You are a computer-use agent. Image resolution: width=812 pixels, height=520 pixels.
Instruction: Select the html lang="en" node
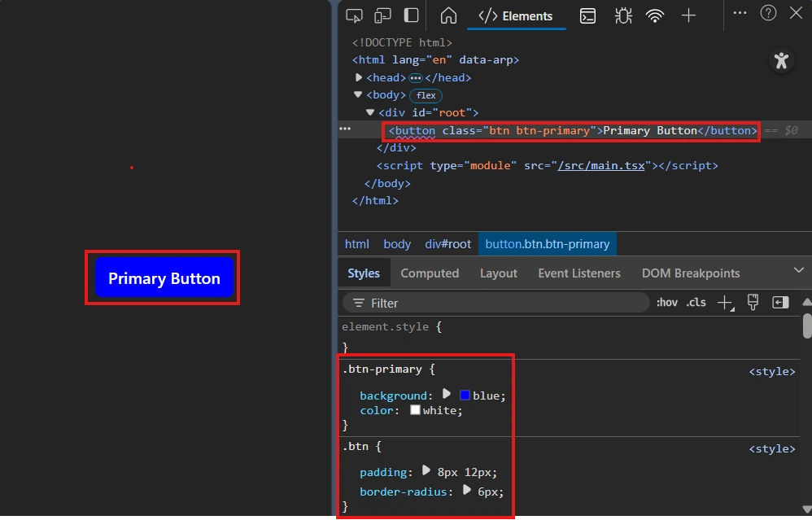(x=435, y=60)
